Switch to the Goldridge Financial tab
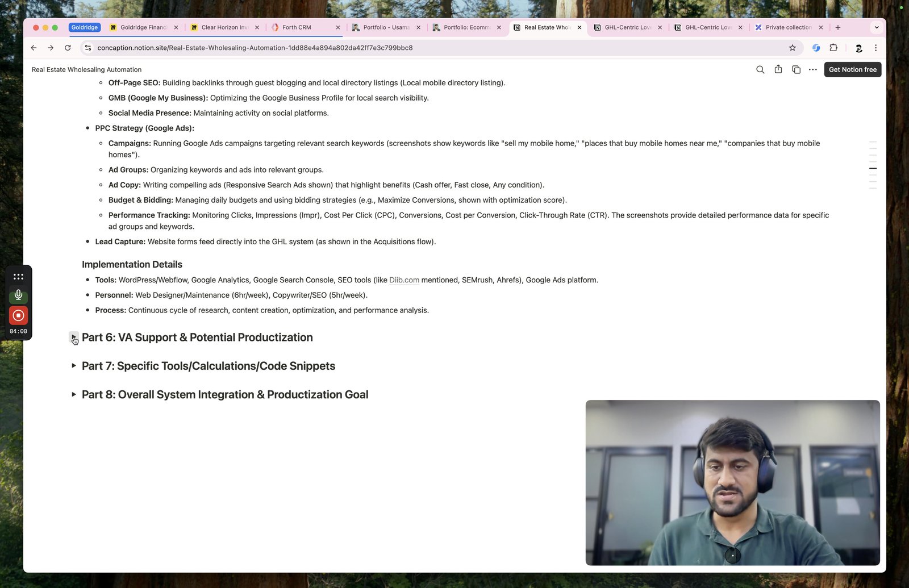 click(x=144, y=27)
